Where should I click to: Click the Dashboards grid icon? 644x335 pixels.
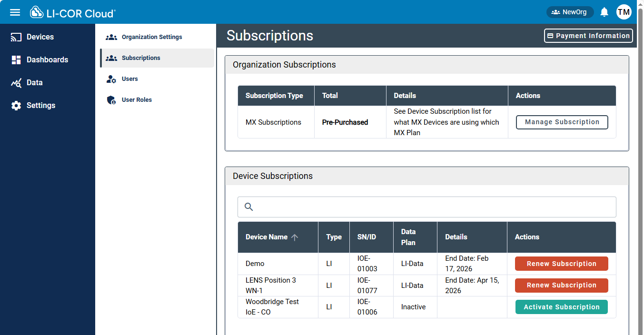click(16, 60)
